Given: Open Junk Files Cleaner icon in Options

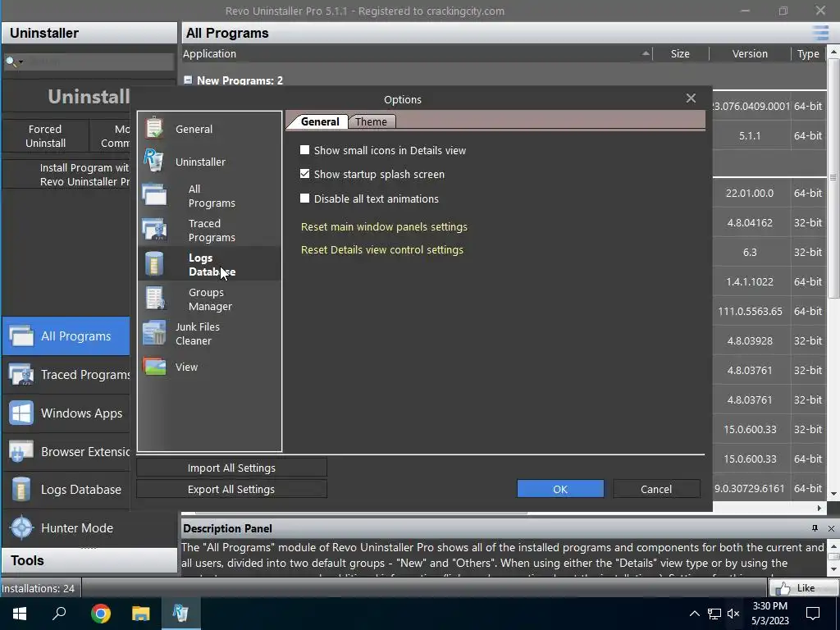Looking at the screenshot, I should pyautogui.click(x=154, y=333).
